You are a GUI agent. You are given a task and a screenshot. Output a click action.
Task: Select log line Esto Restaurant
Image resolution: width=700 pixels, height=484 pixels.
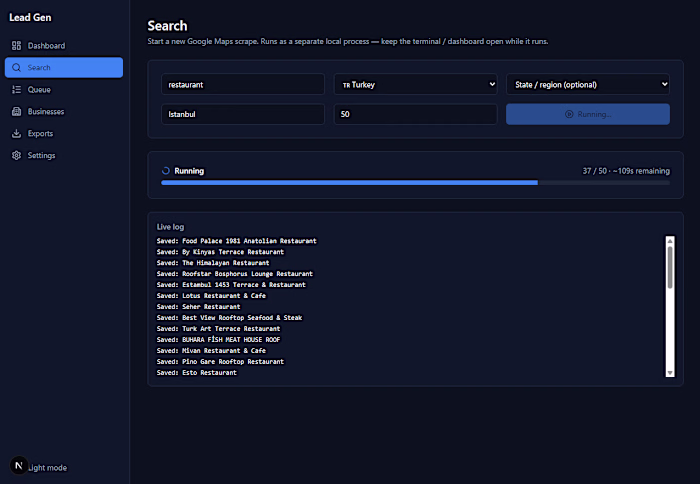pyautogui.click(x=196, y=372)
